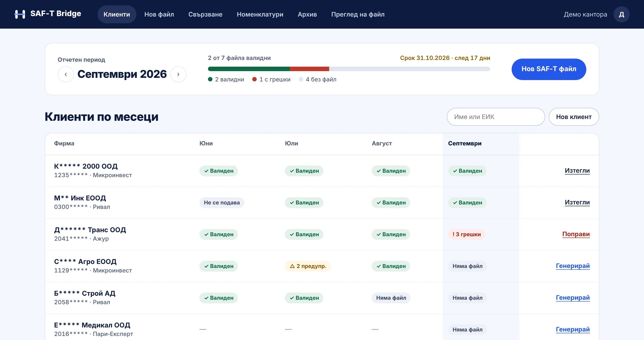Screen dimensions: 644x340
Task: Click Изтегли for К***** 2000 ООД
Action: (577, 170)
